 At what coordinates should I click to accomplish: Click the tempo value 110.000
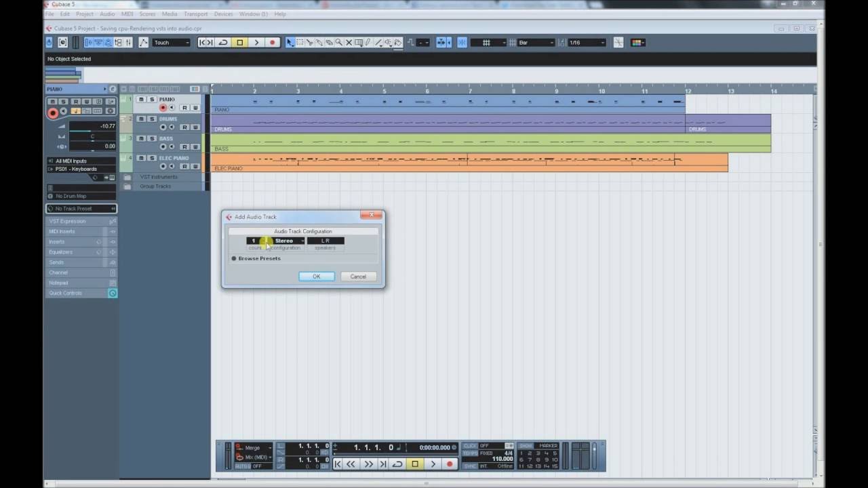[502, 459]
